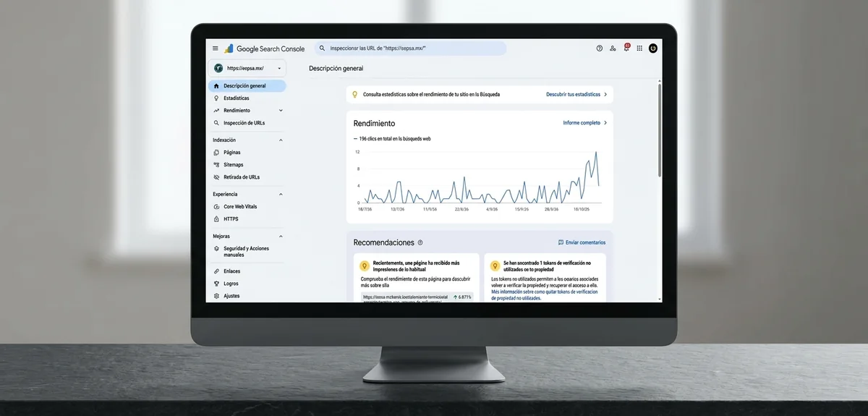Click the sitemap icon beside Sitemaps
The width and height of the screenshot is (868, 416).
click(216, 165)
